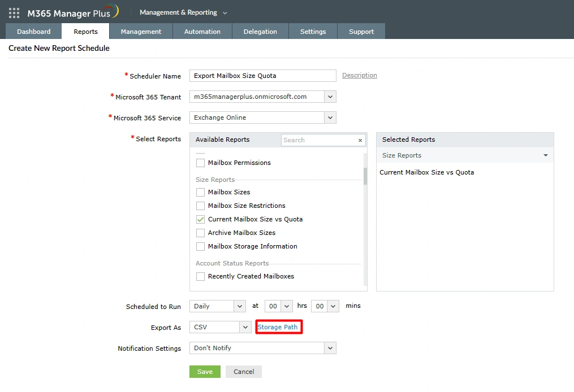574x392 pixels.
Task: Click inside the Scheduler Name field
Action: 262,76
